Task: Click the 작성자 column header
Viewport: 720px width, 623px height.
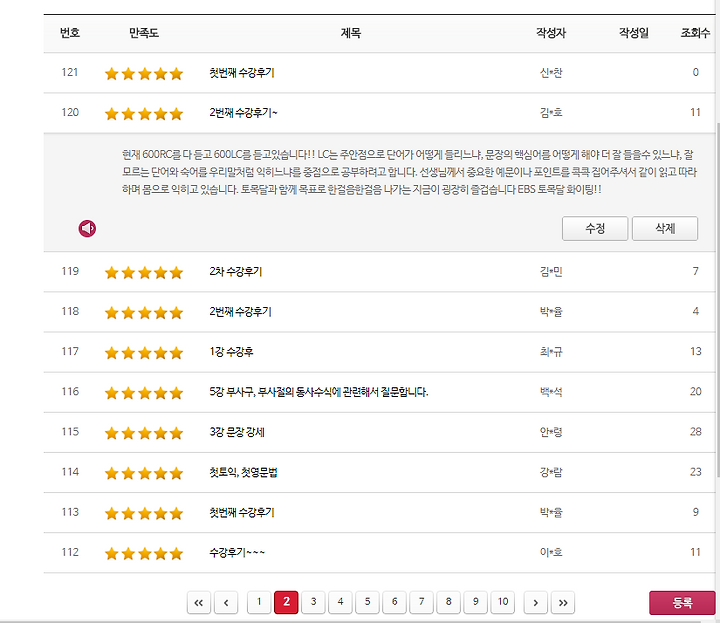Action: (x=551, y=33)
